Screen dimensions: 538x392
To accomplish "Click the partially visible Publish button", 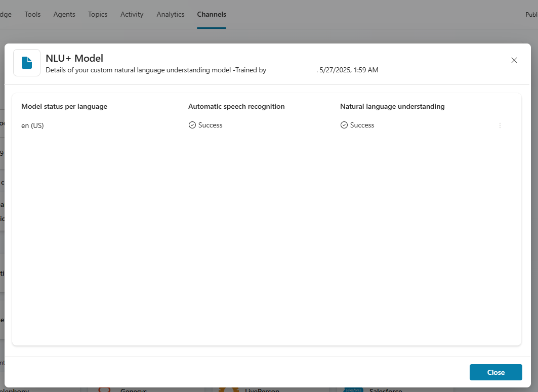I will pos(531,14).
